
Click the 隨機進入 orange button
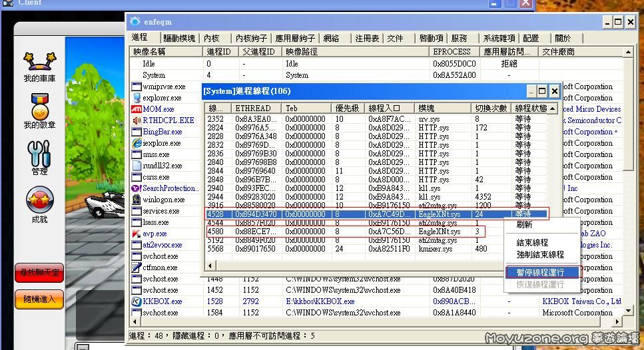pos(39,299)
